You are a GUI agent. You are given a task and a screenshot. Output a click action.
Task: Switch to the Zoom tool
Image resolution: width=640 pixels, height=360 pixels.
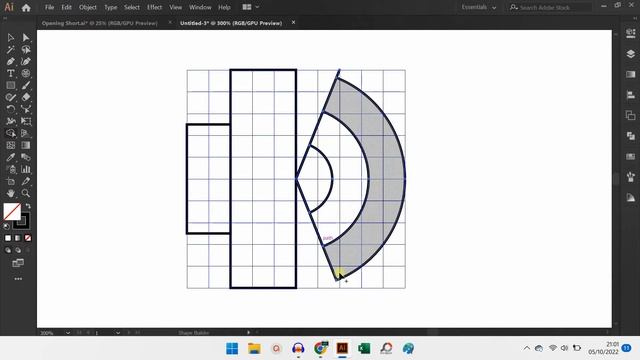pos(26,193)
